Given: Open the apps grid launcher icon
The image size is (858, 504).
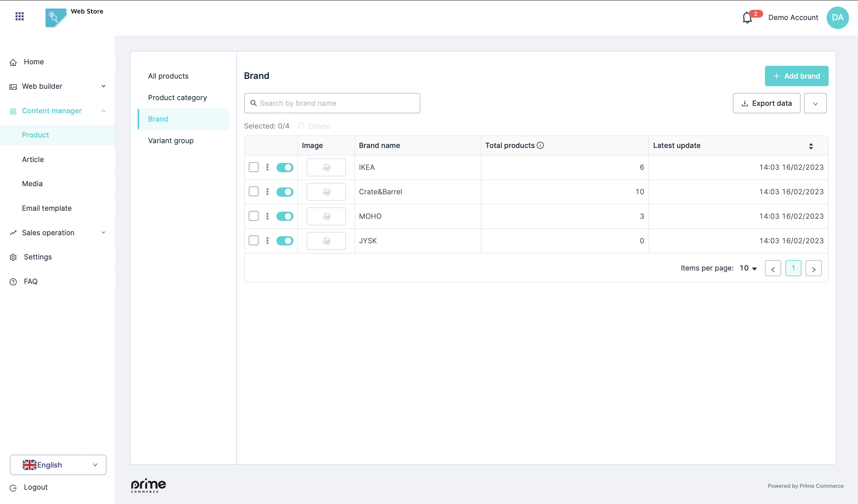Looking at the screenshot, I should coord(19,16).
